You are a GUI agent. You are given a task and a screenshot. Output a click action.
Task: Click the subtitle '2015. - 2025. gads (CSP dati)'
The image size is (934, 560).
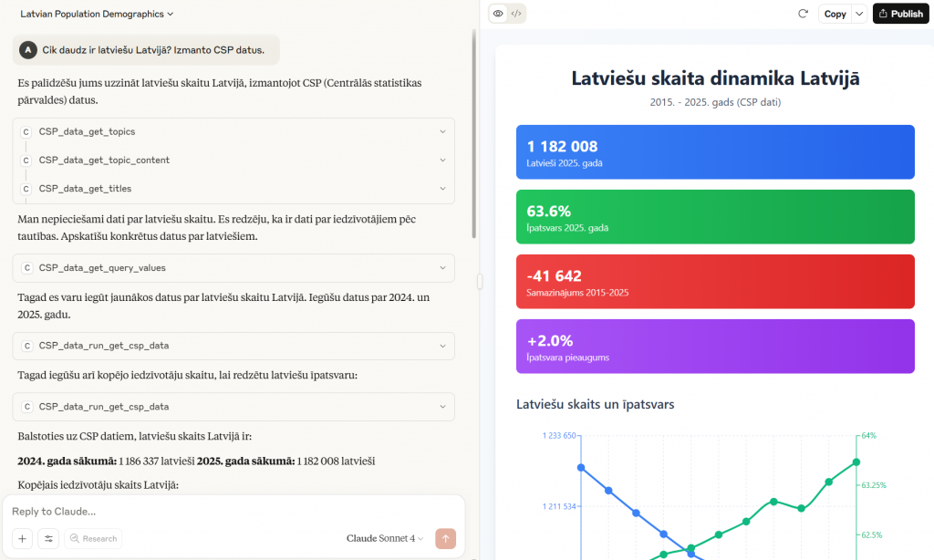[x=715, y=102]
